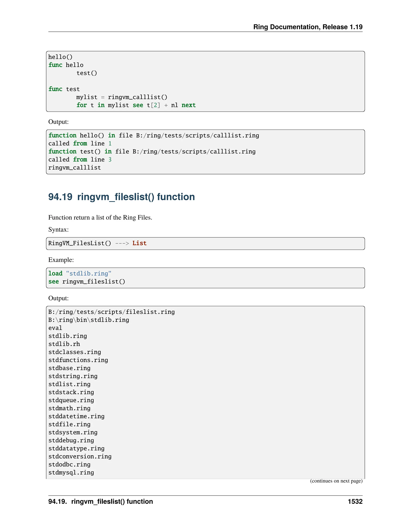Click the 'stdlib.rh' output line

coord(64,344)
